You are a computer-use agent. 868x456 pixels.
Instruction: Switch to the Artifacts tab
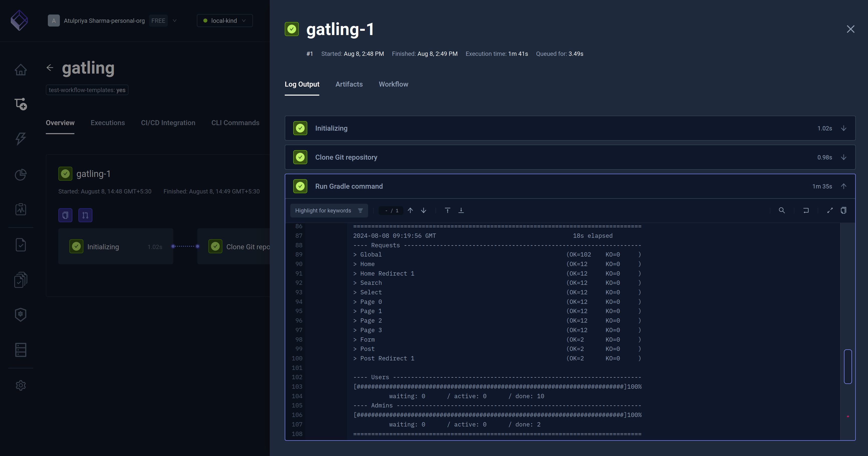349,84
